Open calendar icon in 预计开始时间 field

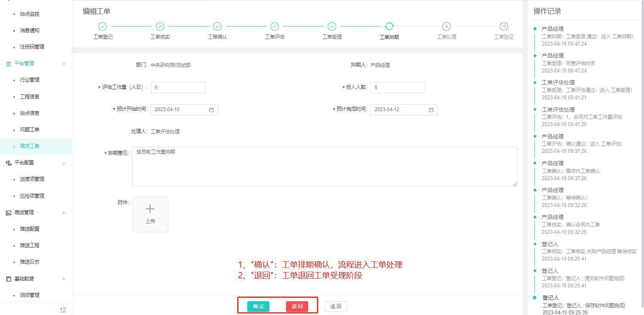211,110
